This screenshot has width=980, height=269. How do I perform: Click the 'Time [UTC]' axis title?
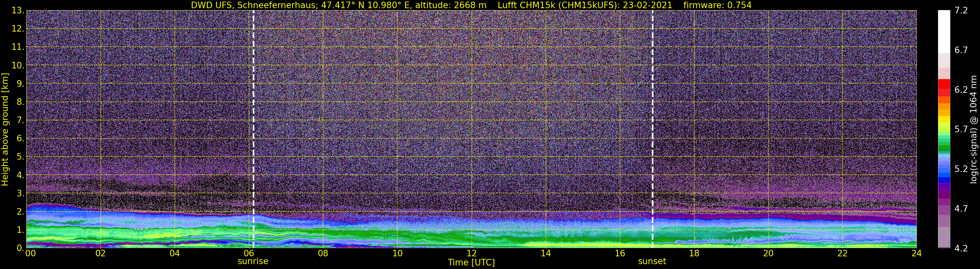(x=471, y=262)
